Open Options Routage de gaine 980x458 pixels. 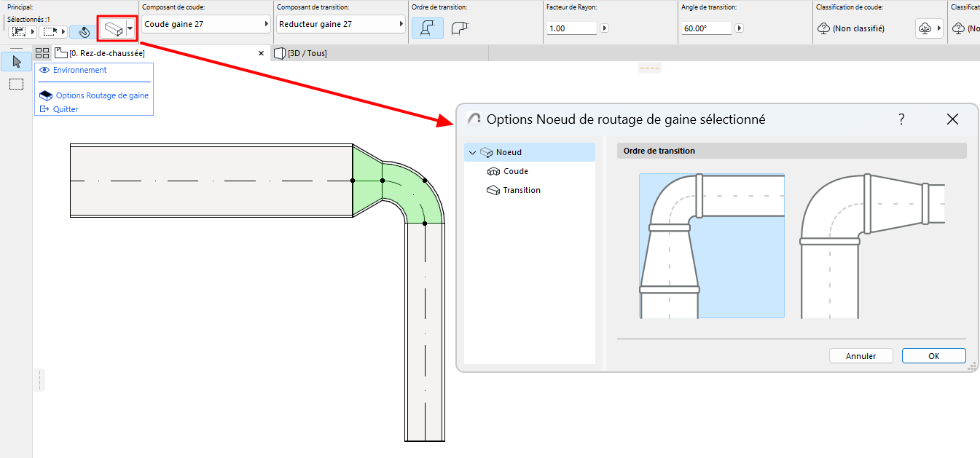102,95
